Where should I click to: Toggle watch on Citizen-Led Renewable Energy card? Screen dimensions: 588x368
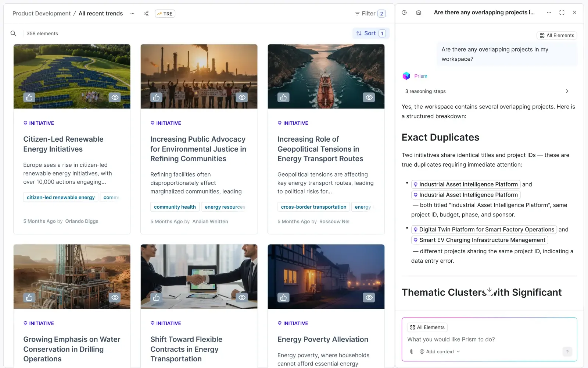[115, 97]
